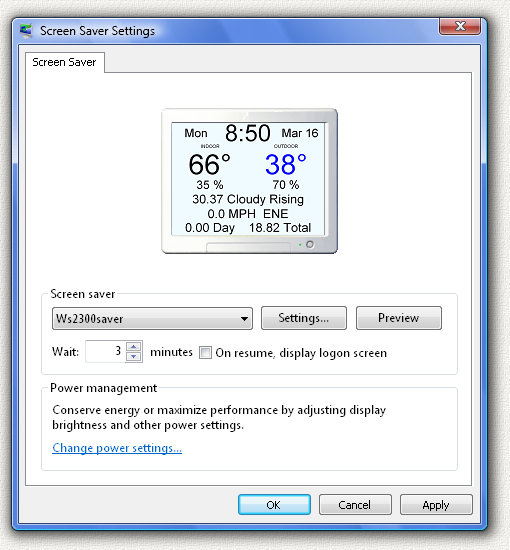Image resolution: width=510 pixels, height=550 pixels.
Task: Enable On resume, display logon screen
Action: coord(205,353)
